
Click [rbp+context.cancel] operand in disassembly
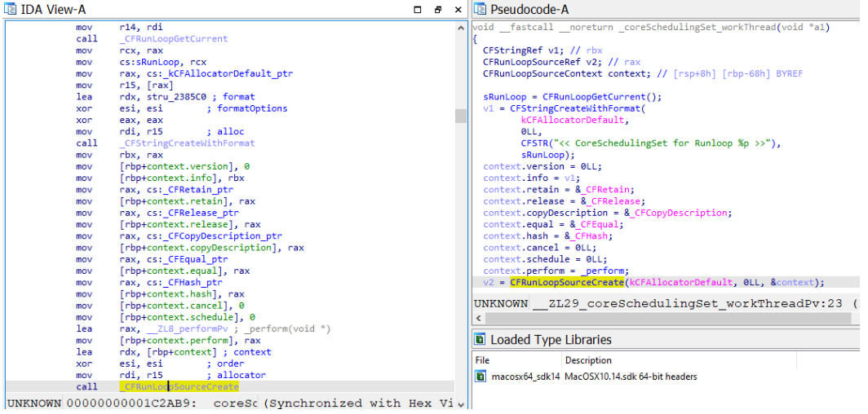tap(176, 306)
